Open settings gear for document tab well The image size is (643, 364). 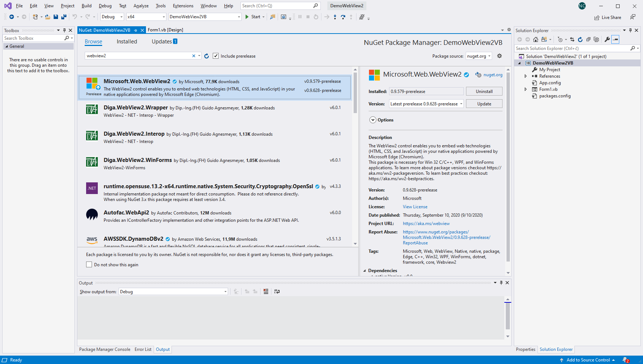click(x=509, y=30)
